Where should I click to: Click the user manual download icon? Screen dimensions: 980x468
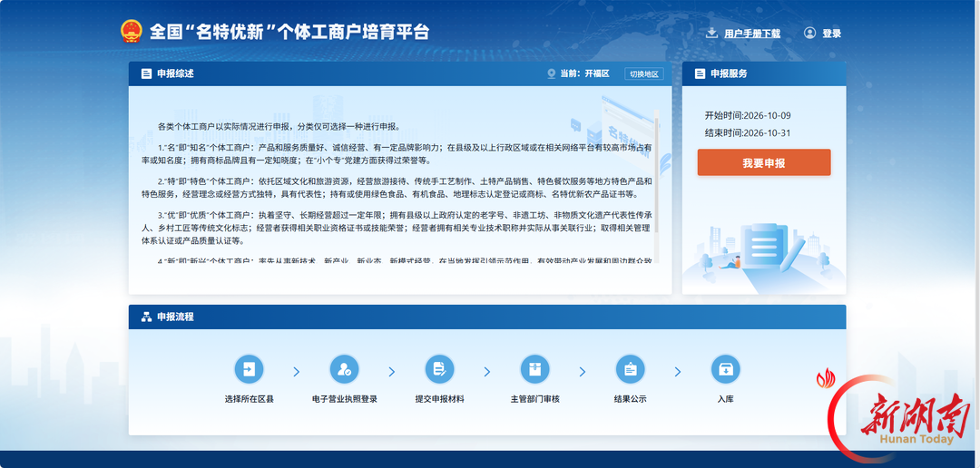711,34
